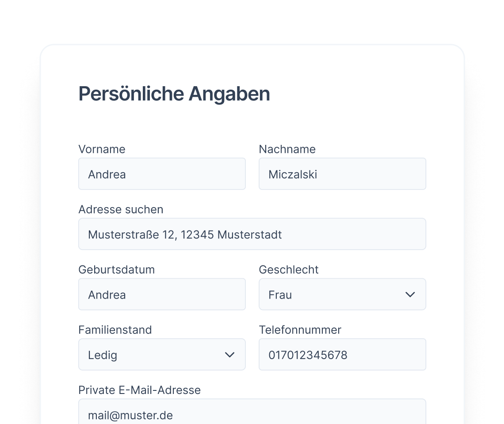The image size is (504, 424).
Task: Click the Vorname field label
Action: click(x=102, y=149)
